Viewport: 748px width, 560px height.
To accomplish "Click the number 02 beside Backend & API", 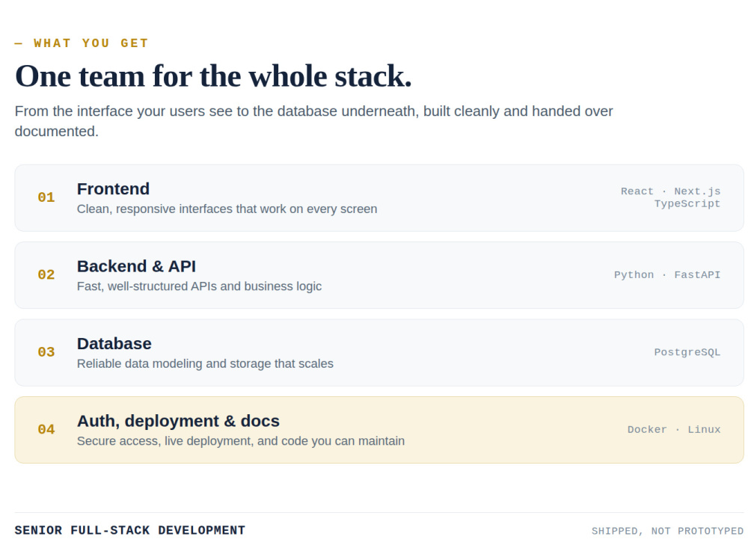I will [46, 274].
